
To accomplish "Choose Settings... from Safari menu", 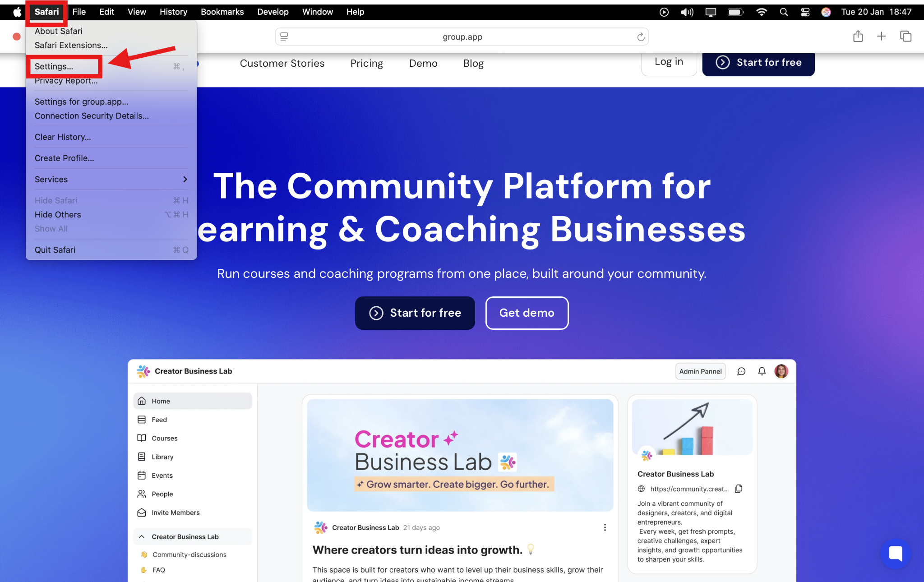I will 54,66.
